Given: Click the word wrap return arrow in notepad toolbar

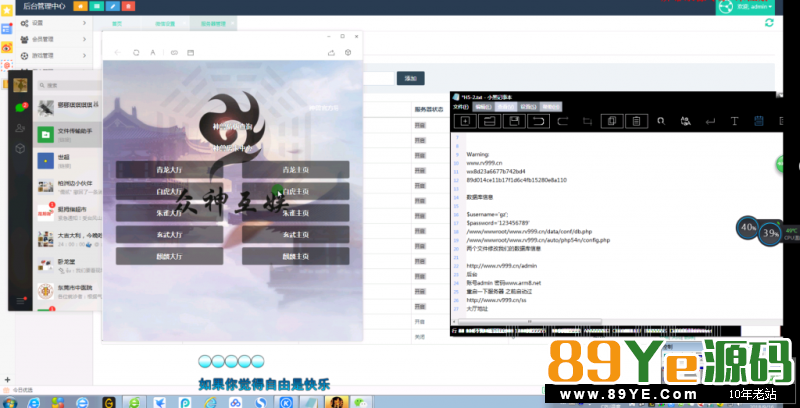Looking at the screenshot, I should point(710,121).
